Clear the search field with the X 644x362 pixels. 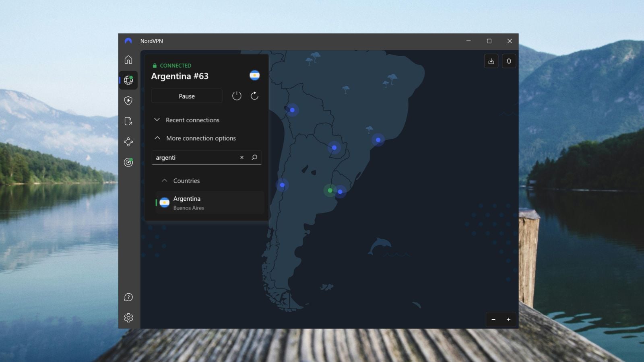(x=242, y=157)
